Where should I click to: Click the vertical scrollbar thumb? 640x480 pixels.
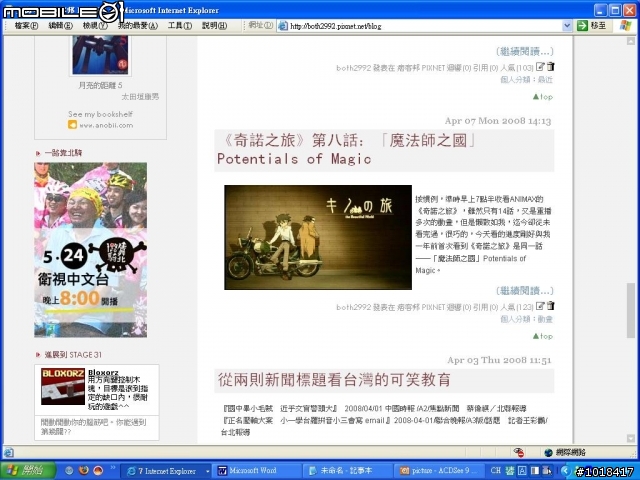pyautogui.click(x=631, y=310)
